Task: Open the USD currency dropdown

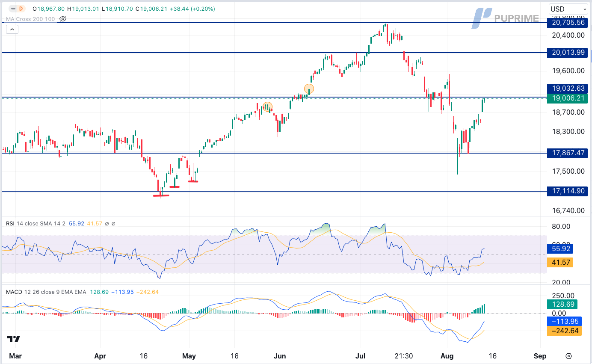Action: click(x=568, y=9)
